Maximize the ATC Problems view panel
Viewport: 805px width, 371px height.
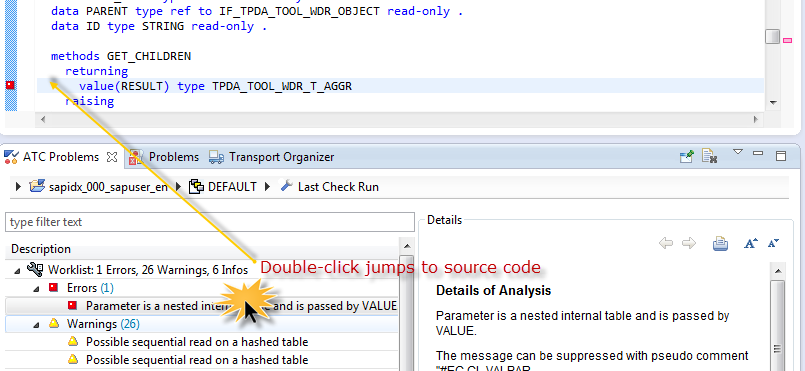781,156
